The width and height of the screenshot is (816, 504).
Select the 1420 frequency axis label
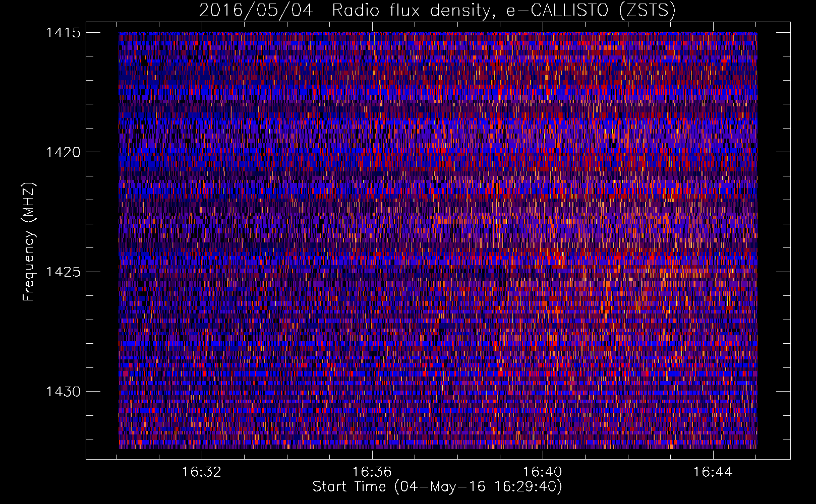point(63,152)
